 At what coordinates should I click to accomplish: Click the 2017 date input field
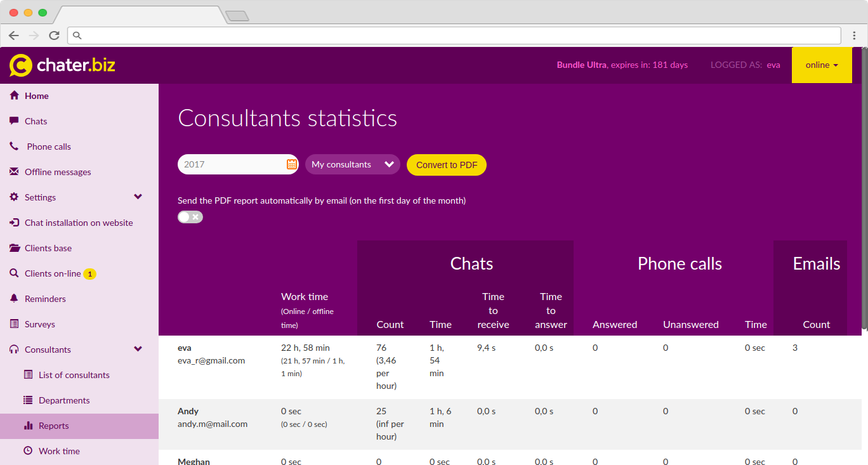[x=238, y=164]
